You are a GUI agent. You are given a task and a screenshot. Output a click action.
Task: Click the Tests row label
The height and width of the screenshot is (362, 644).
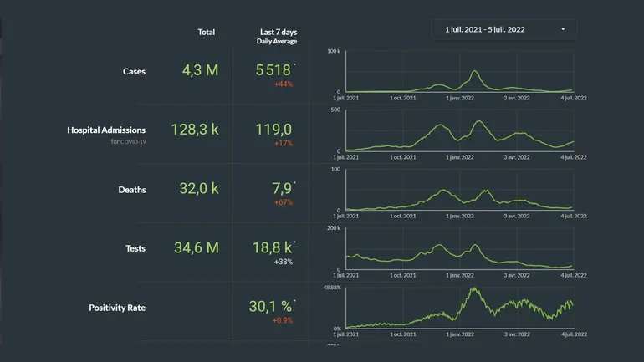pos(134,248)
